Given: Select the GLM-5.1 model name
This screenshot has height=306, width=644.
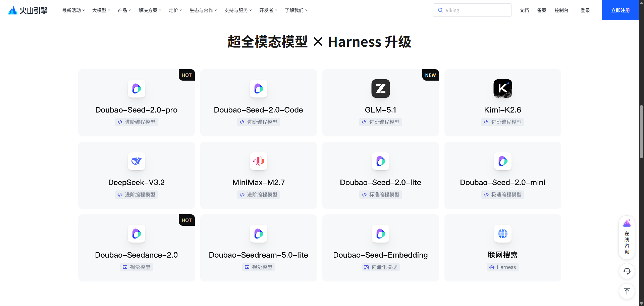Looking at the screenshot, I should pos(381,110).
